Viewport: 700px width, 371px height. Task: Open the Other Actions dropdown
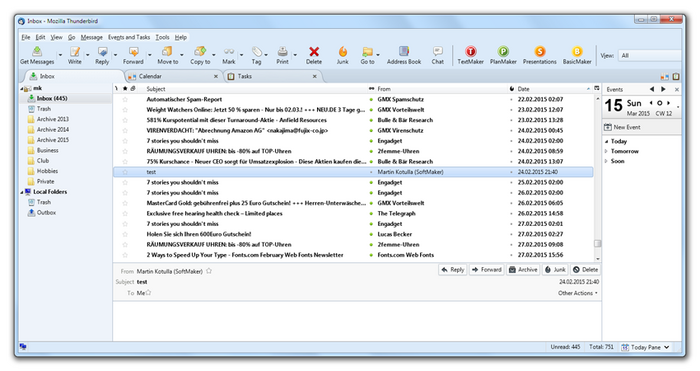(577, 293)
